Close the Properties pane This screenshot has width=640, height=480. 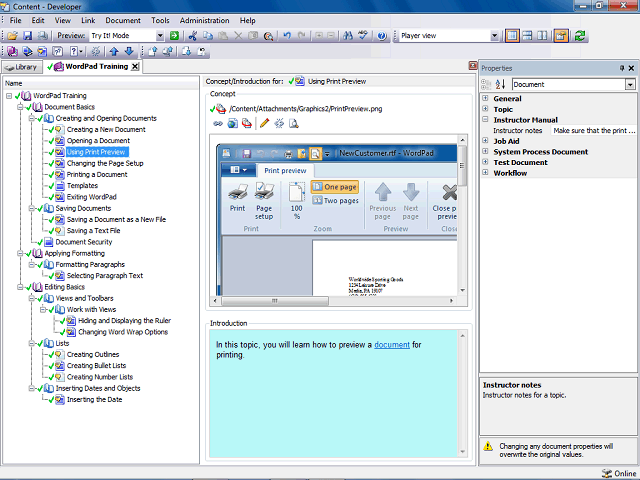[x=631, y=68]
